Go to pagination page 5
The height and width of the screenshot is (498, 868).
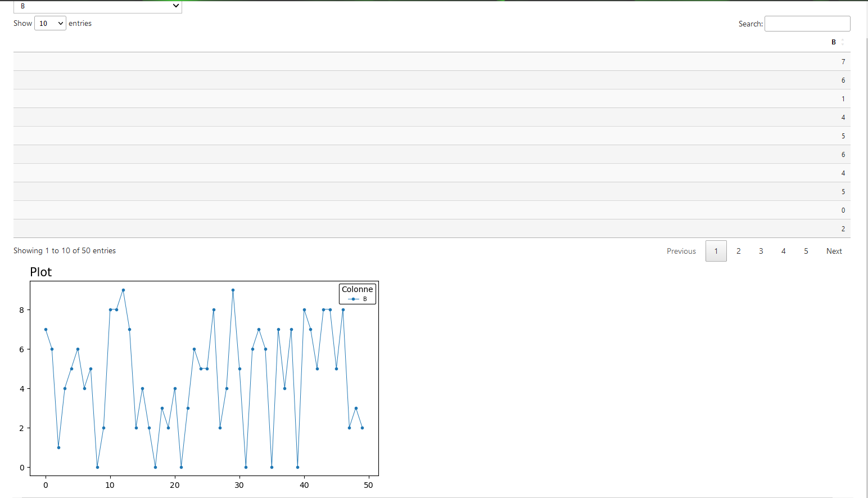[806, 251]
